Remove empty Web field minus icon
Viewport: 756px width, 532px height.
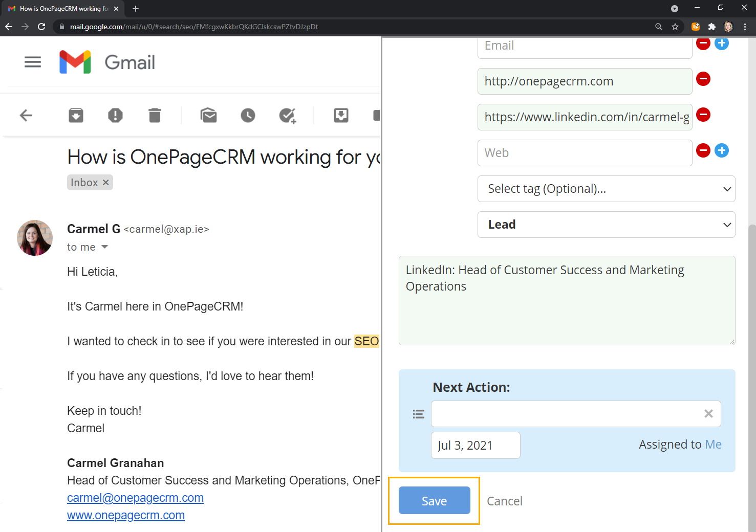(x=703, y=150)
